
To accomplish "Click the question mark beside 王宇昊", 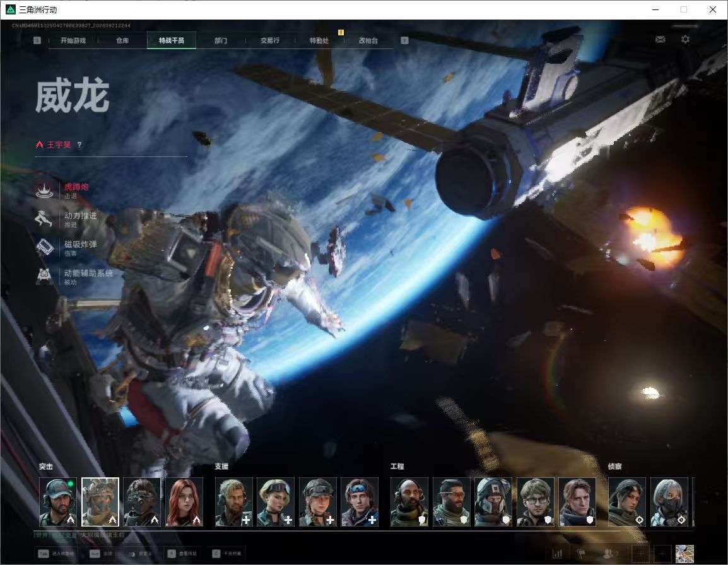I will coord(79,145).
